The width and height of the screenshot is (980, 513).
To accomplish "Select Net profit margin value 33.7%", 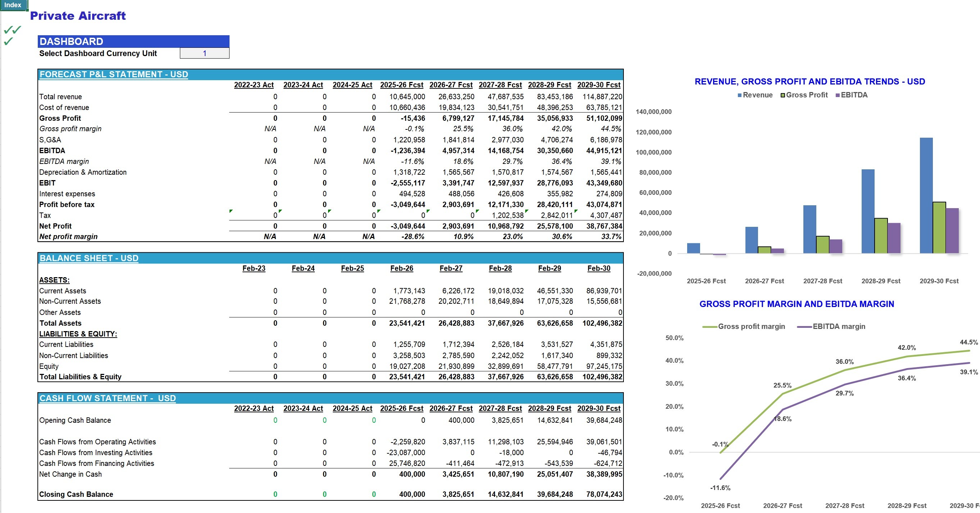I will pyautogui.click(x=611, y=237).
